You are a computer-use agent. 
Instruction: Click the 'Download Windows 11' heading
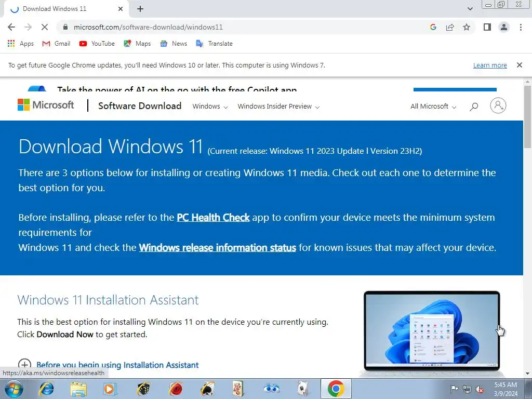click(111, 146)
